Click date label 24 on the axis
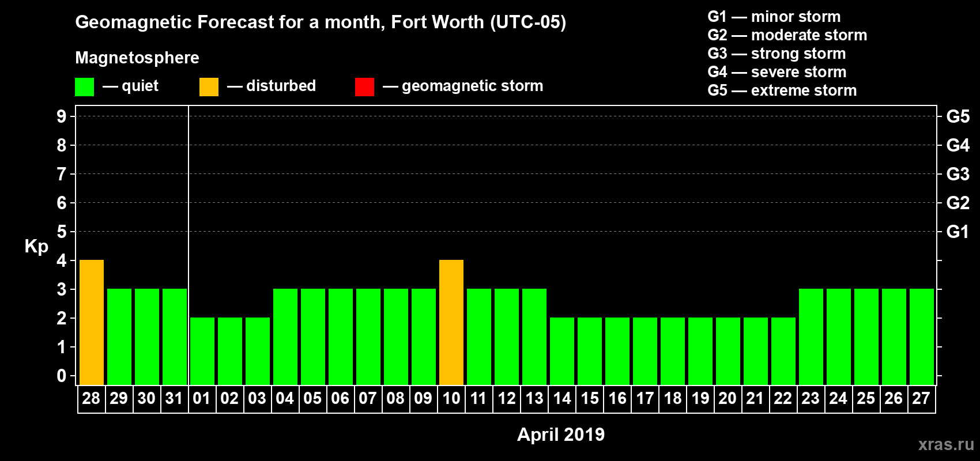 click(838, 399)
